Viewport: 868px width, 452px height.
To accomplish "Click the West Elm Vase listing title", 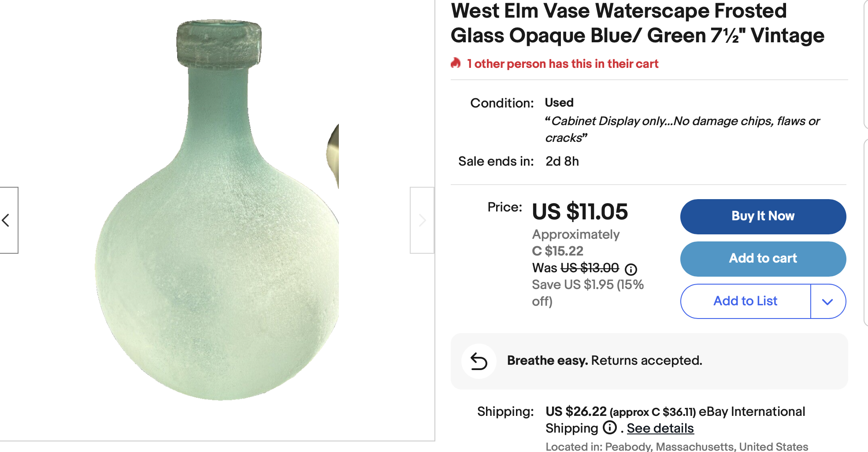I will click(637, 23).
